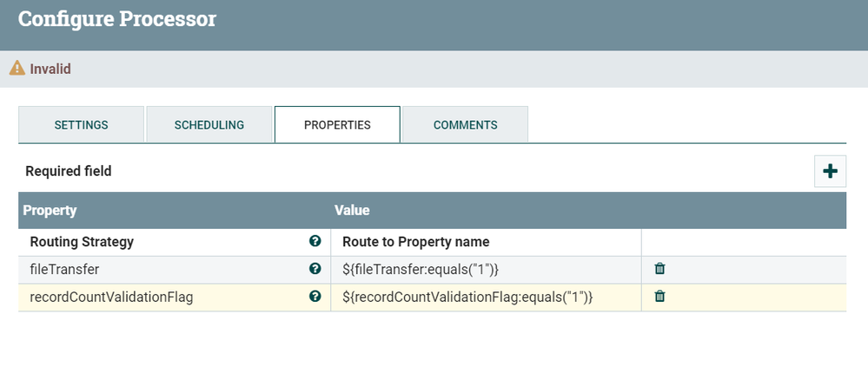Go to the Comments tab
868x374 pixels.
pyautogui.click(x=465, y=124)
